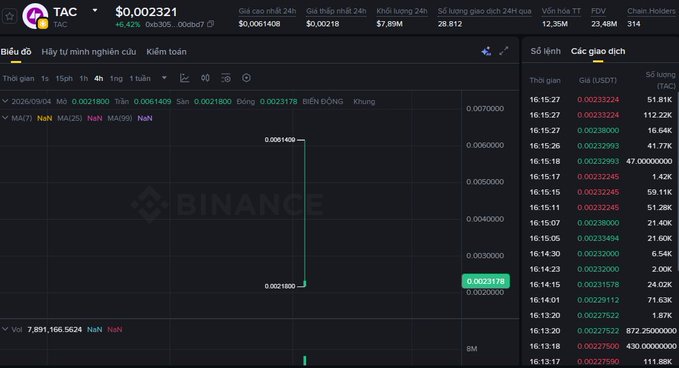679x368 pixels.
Task: Select the 1 tuần time interval
Action: [140, 78]
